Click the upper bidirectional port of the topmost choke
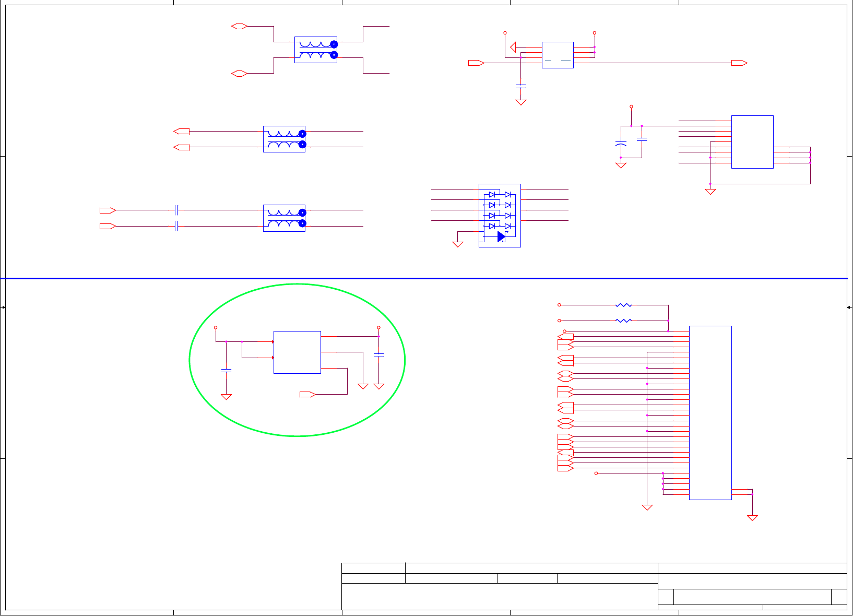This screenshot has height=616, width=853. pyautogui.click(x=239, y=26)
